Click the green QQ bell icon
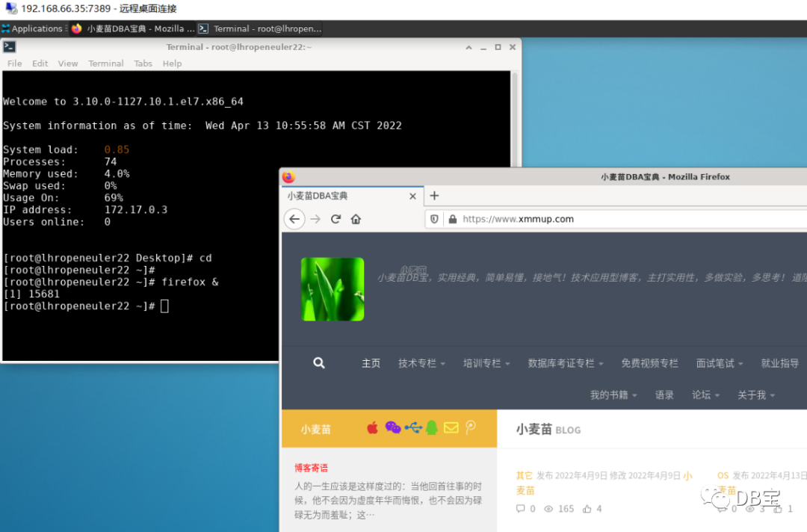Screen dimensions: 807x532 point(432,427)
